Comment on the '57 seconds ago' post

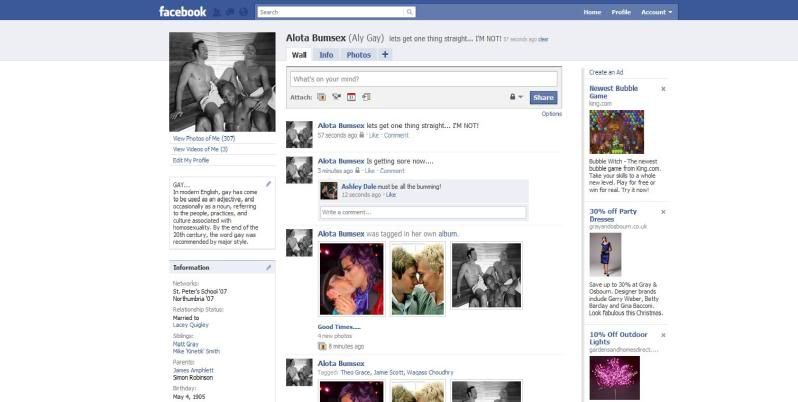coord(396,135)
